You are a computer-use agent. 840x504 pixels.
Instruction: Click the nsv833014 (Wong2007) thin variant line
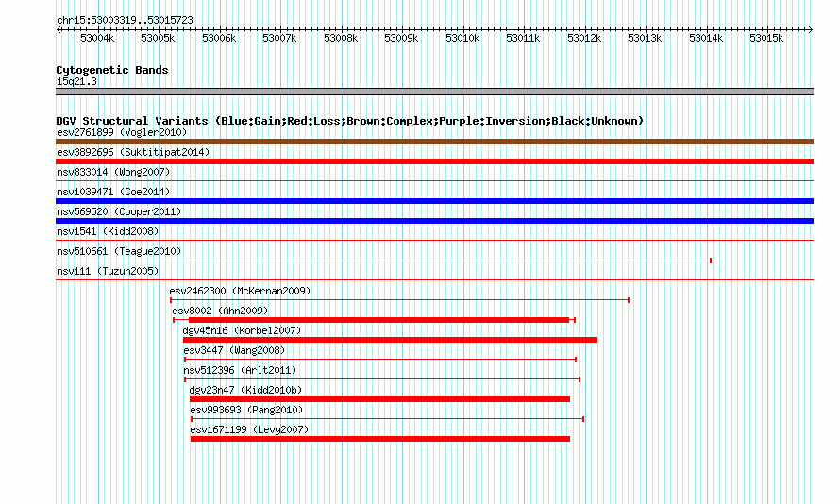[434, 181]
